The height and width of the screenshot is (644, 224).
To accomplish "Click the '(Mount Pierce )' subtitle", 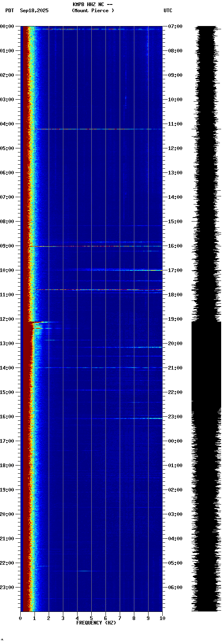I will pyautogui.click(x=93, y=11).
